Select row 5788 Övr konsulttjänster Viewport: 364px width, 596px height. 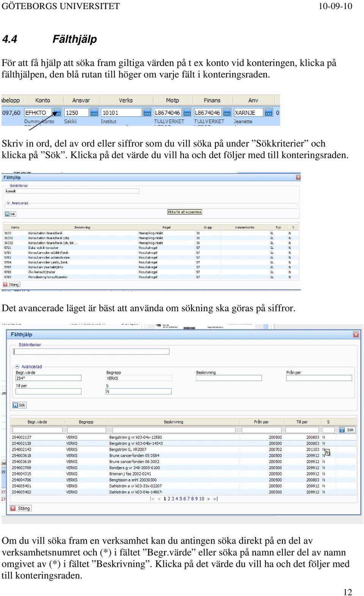tap(151, 272)
